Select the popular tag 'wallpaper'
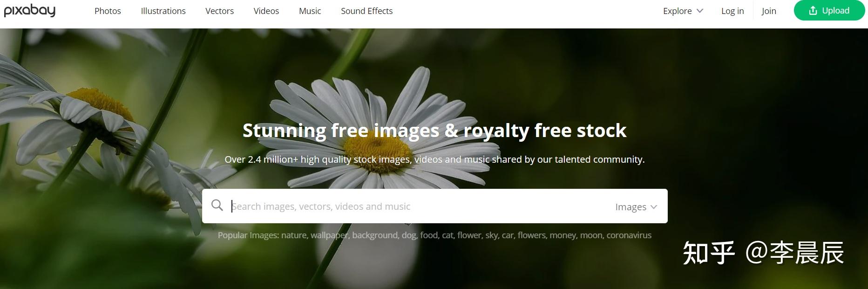This screenshot has width=868, height=289. coord(330,235)
